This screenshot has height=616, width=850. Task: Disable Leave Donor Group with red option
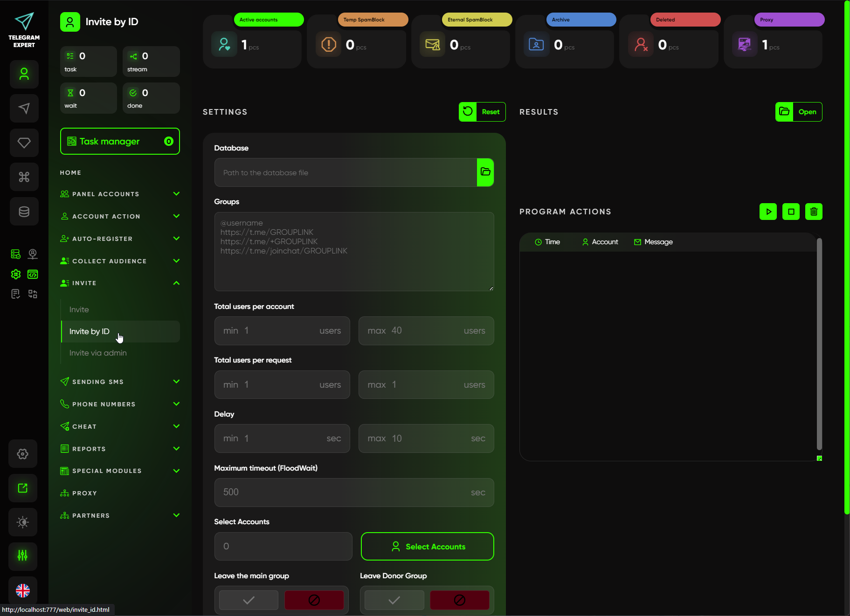[x=459, y=600]
